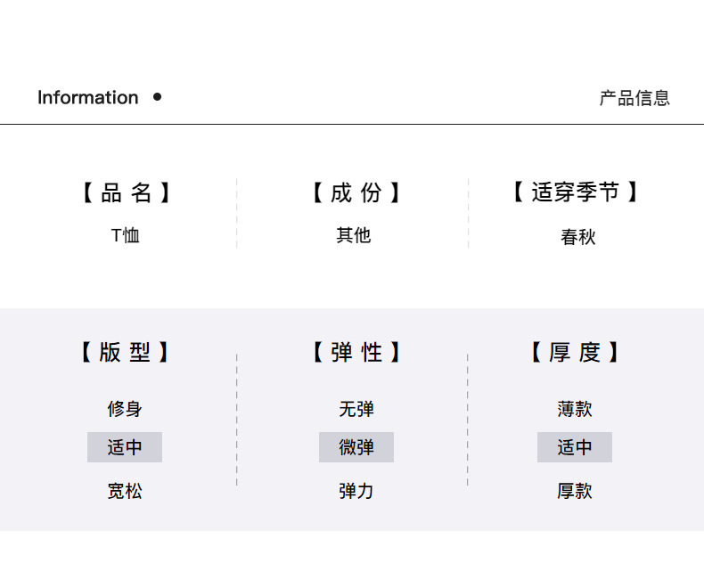The width and height of the screenshot is (704, 588).
Task: Choose highlighted 适中 under 版型
Action: point(125,447)
